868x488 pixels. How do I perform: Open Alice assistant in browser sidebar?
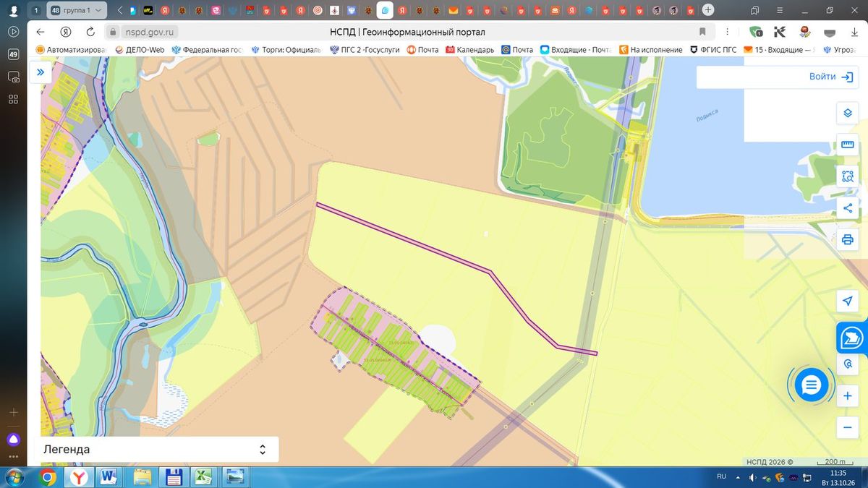pyautogui.click(x=13, y=439)
